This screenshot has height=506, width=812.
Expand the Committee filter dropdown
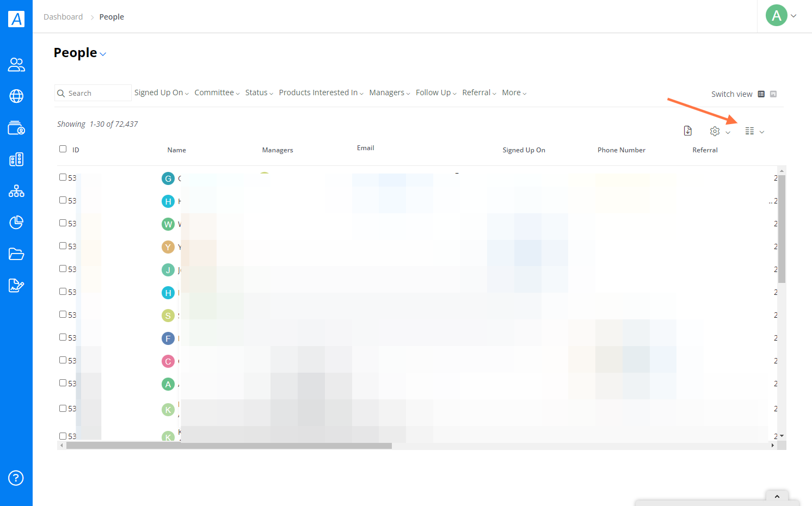[x=217, y=93]
